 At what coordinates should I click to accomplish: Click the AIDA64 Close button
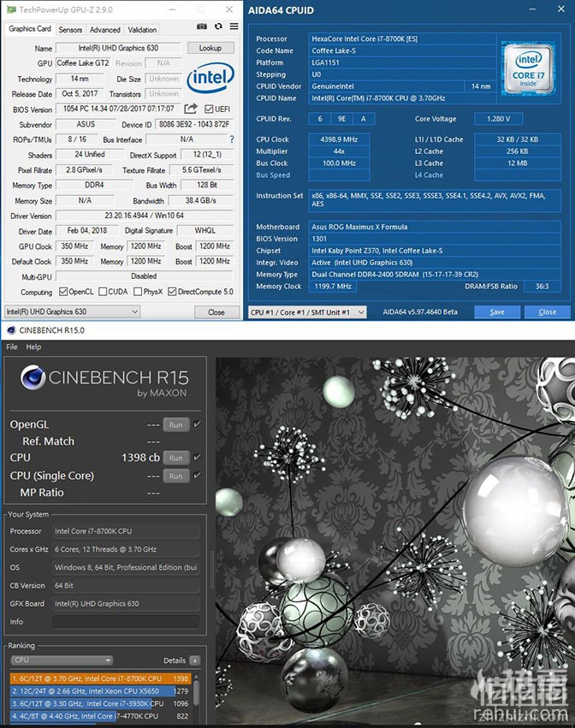547,312
